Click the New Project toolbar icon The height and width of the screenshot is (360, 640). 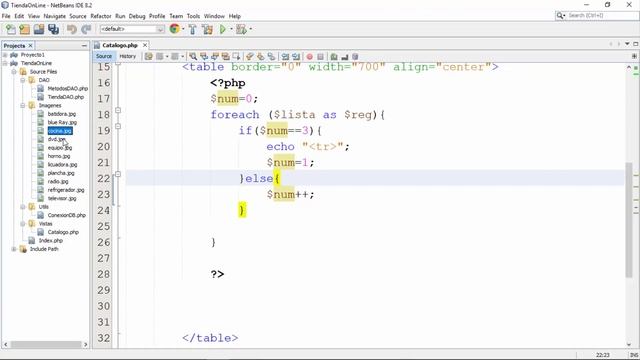[x=24, y=29]
